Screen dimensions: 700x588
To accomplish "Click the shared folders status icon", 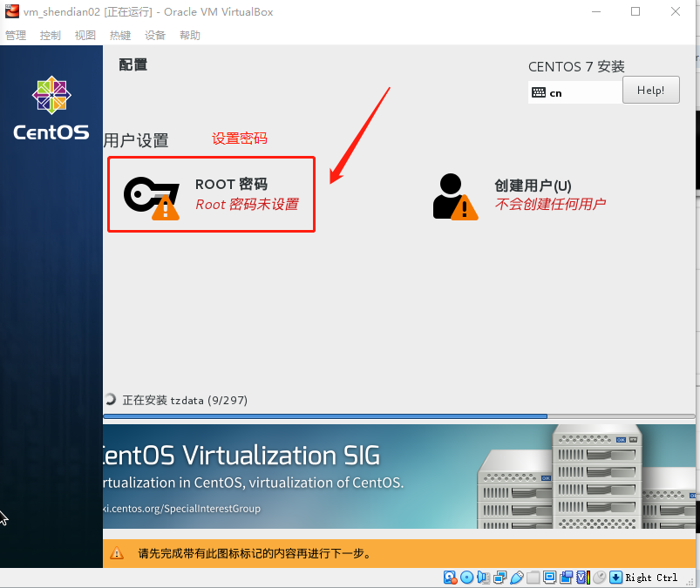I will tap(533, 578).
